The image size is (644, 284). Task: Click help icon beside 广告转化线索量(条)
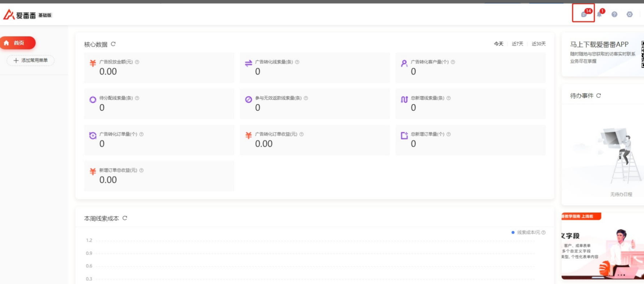point(297,62)
